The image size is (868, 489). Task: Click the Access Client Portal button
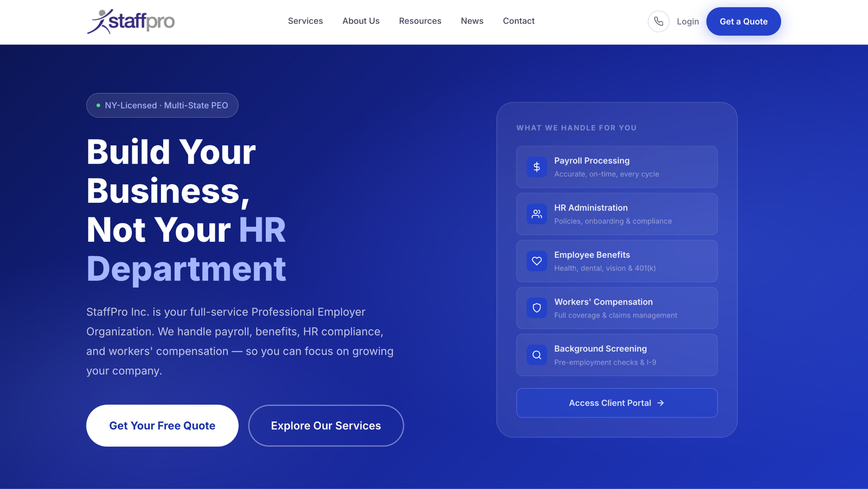click(617, 403)
